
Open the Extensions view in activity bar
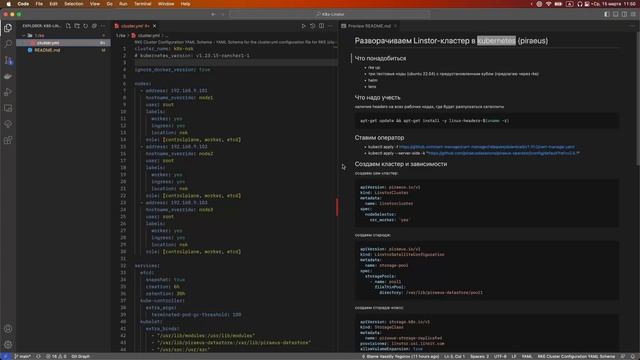pos(8,140)
